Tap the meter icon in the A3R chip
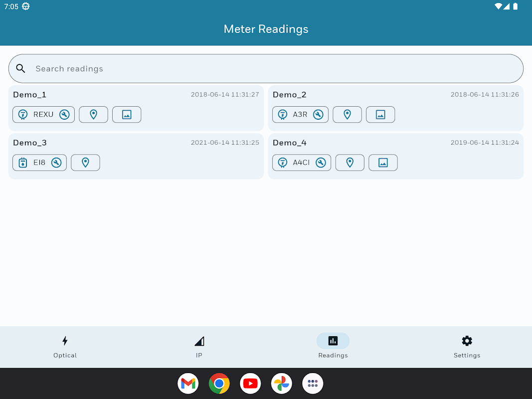 (283, 114)
